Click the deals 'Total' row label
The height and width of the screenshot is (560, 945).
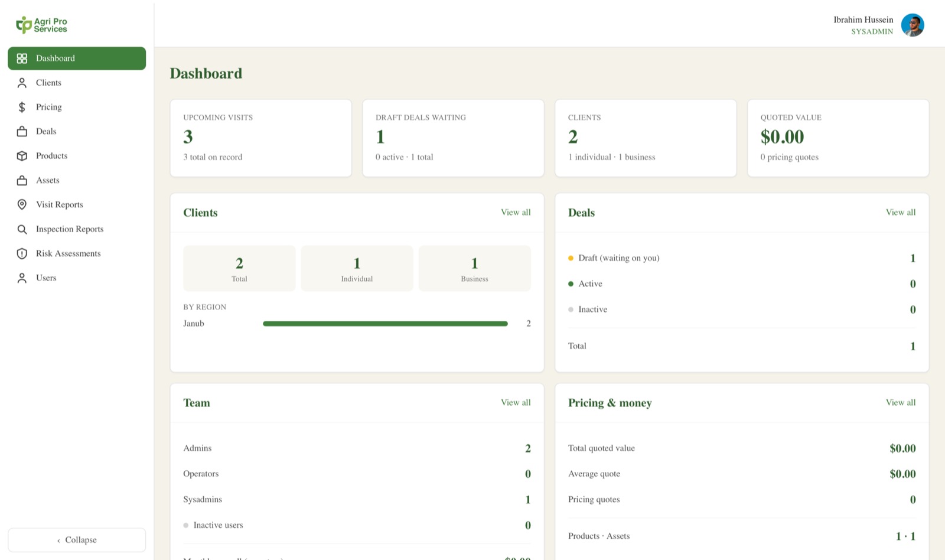577,346
